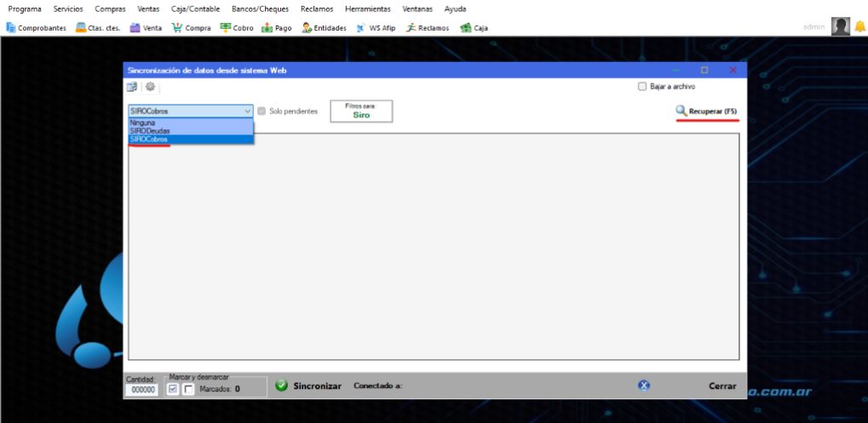
Task: Toggle the Solo pendientes checkbox
Action: click(262, 111)
